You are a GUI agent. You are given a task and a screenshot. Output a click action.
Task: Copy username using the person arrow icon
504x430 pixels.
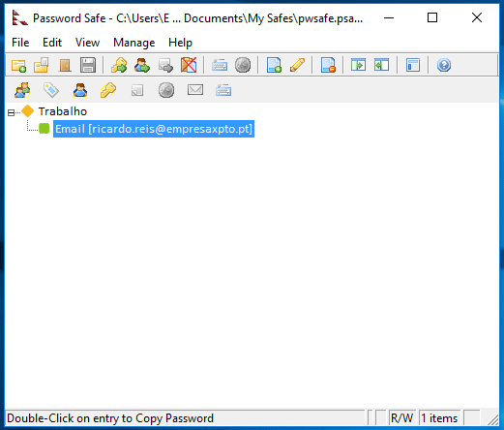click(142, 65)
